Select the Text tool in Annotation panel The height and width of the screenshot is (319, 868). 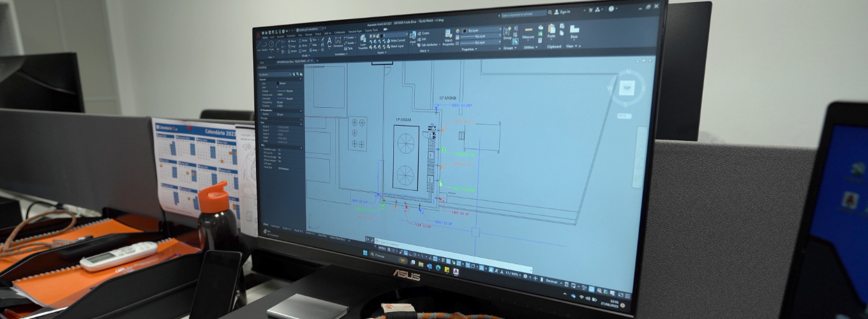(x=329, y=41)
